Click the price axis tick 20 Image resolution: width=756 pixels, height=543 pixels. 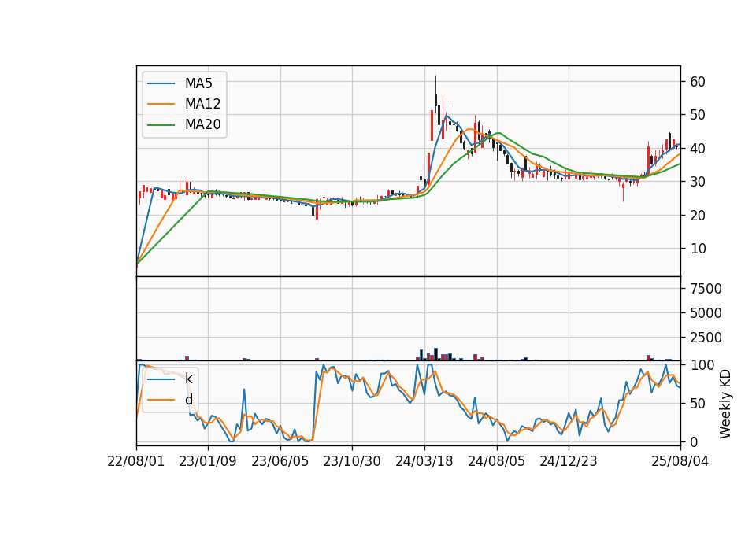point(698,216)
